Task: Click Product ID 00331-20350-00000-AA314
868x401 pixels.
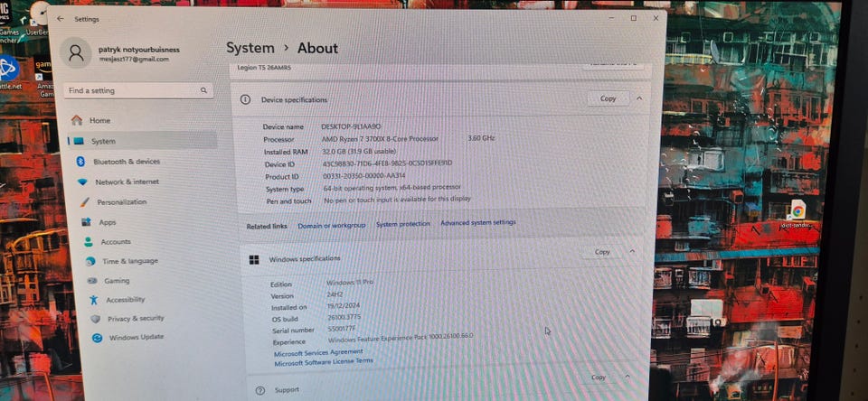Action: click(x=364, y=176)
